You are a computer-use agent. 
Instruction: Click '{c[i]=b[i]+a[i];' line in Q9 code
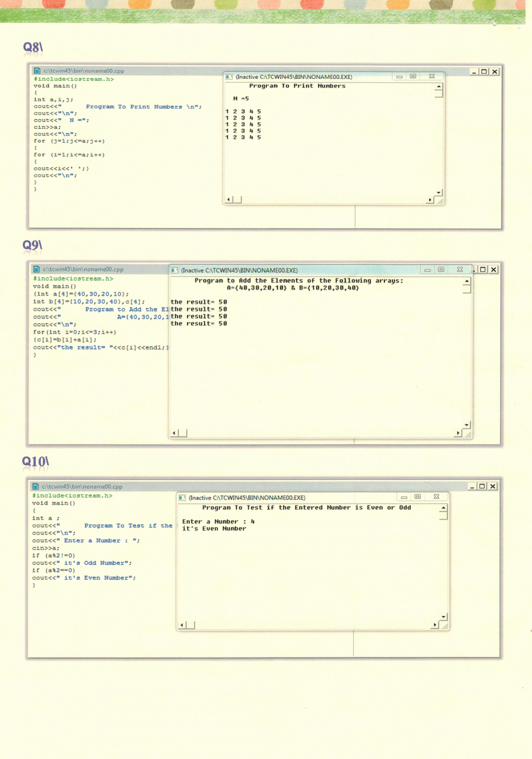(65, 339)
